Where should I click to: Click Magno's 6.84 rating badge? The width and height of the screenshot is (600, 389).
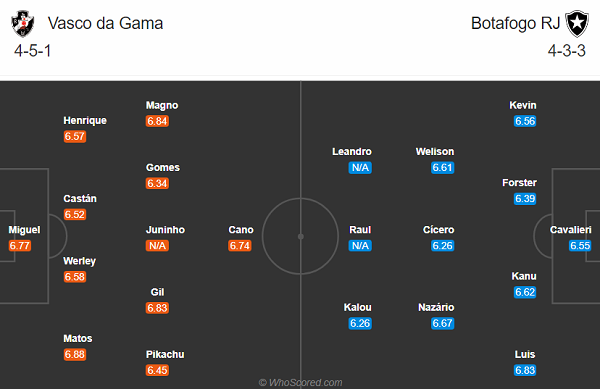click(x=157, y=121)
